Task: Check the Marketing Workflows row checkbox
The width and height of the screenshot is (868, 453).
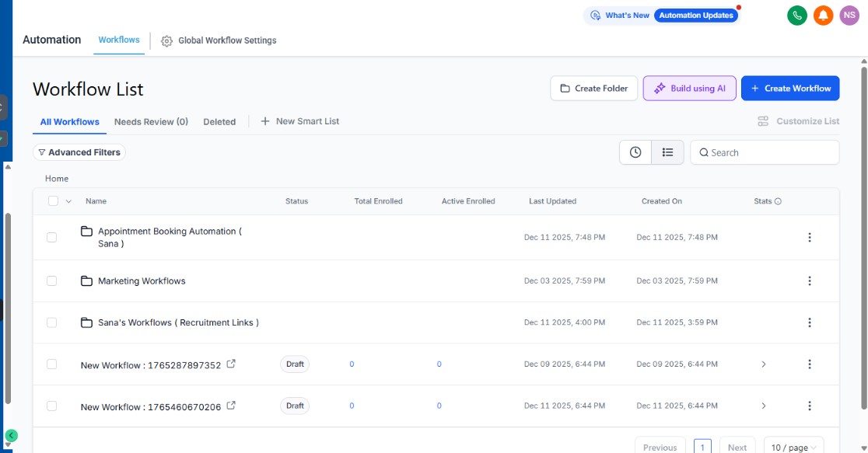Action: tap(51, 281)
